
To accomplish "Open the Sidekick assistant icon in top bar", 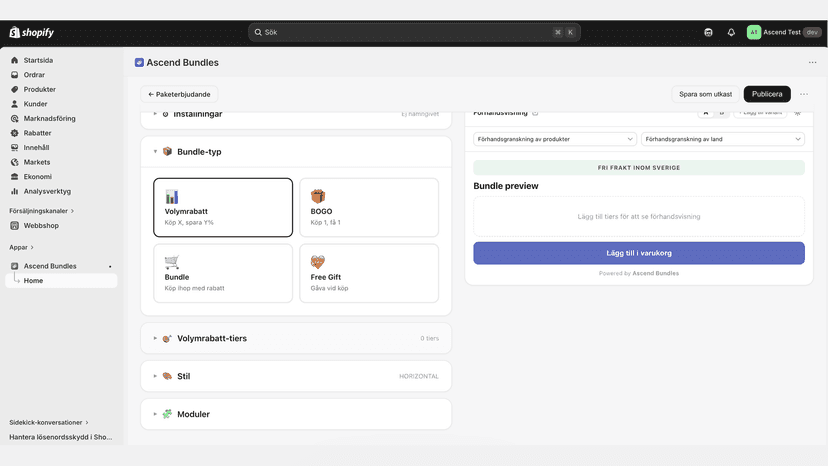I will pyautogui.click(x=708, y=32).
